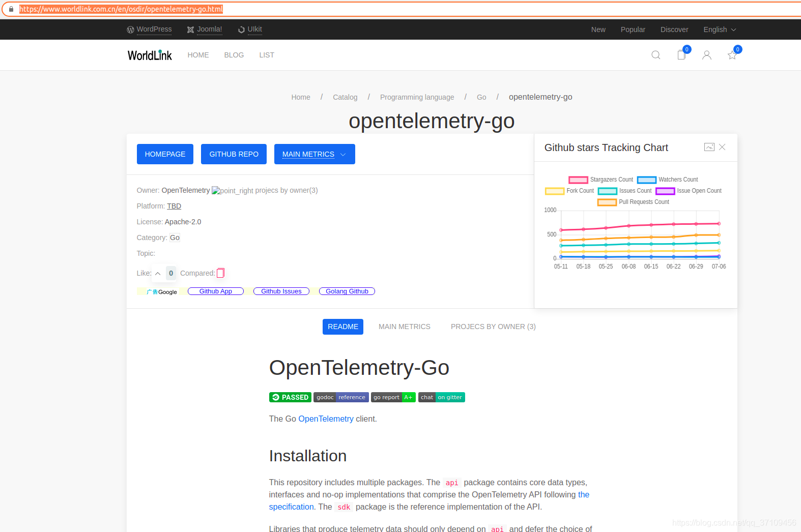
Task: Expand the English language dropdown
Action: (720, 29)
